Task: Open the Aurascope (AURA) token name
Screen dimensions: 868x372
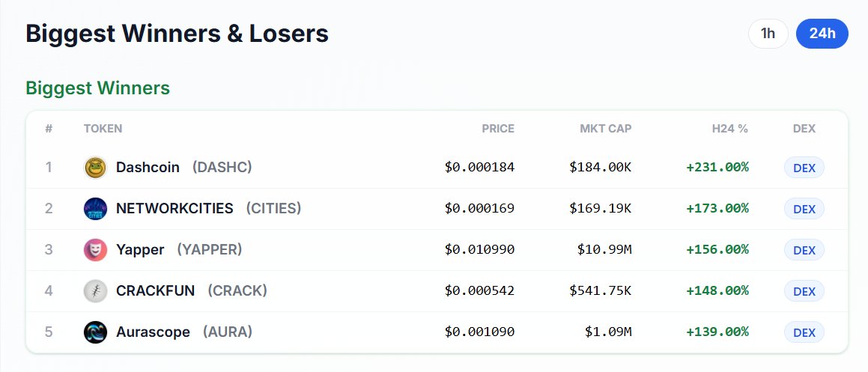Action: pyautogui.click(x=183, y=332)
